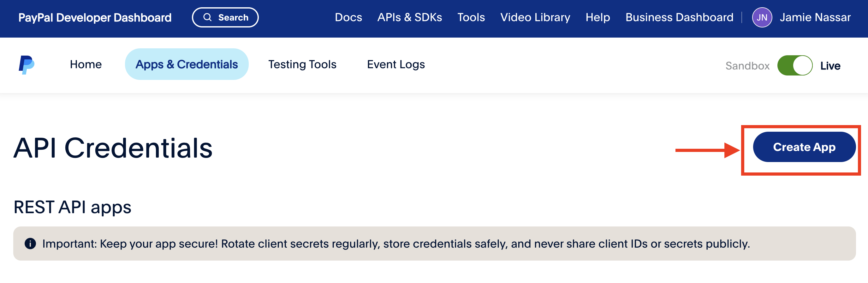The width and height of the screenshot is (868, 283).
Task: Click the PayPal Developer Dashboard title
Action: (x=95, y=18)
